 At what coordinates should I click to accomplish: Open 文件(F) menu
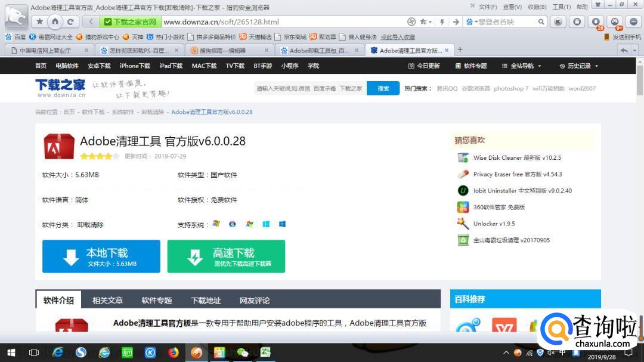pyautogui.click(x=488, y=7)
